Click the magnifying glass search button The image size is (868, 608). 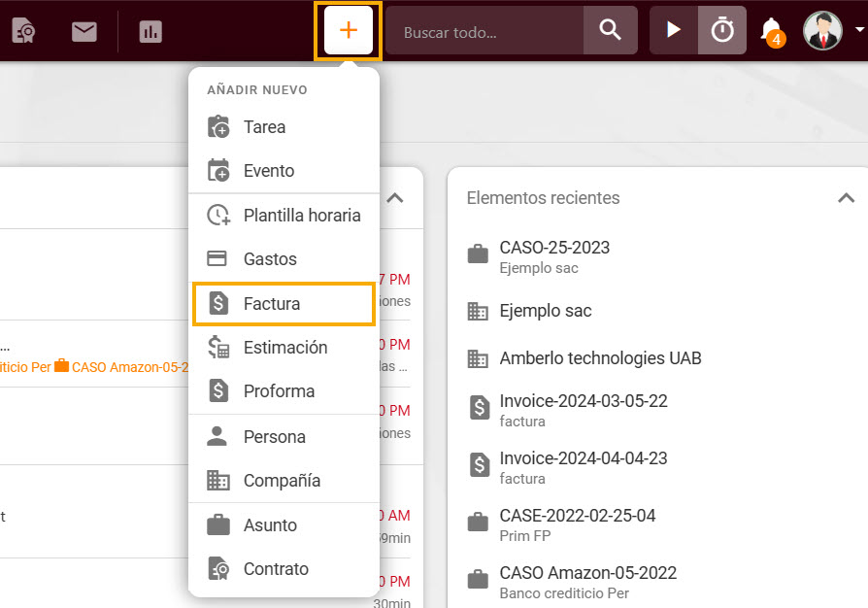pos(611,30)
